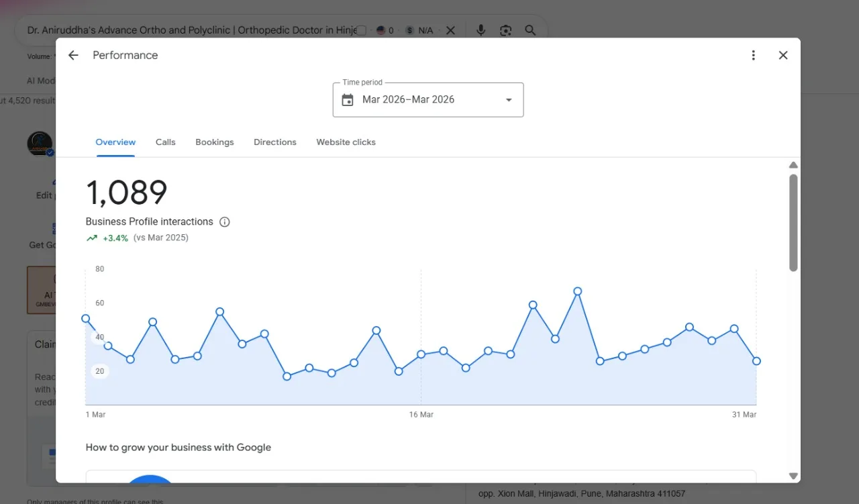The height and width of the screenshot is (504, 859).
Task: Start voice search with the microphone icon
Action: (x=481, y=30)
